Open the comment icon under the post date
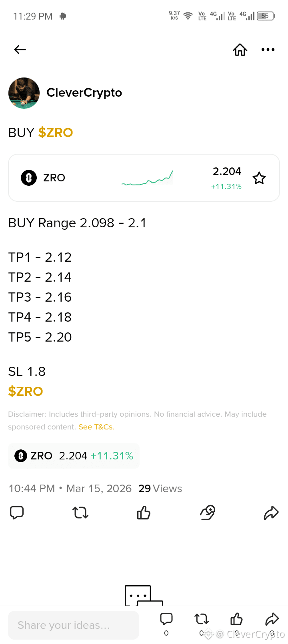 coord(17,513)
